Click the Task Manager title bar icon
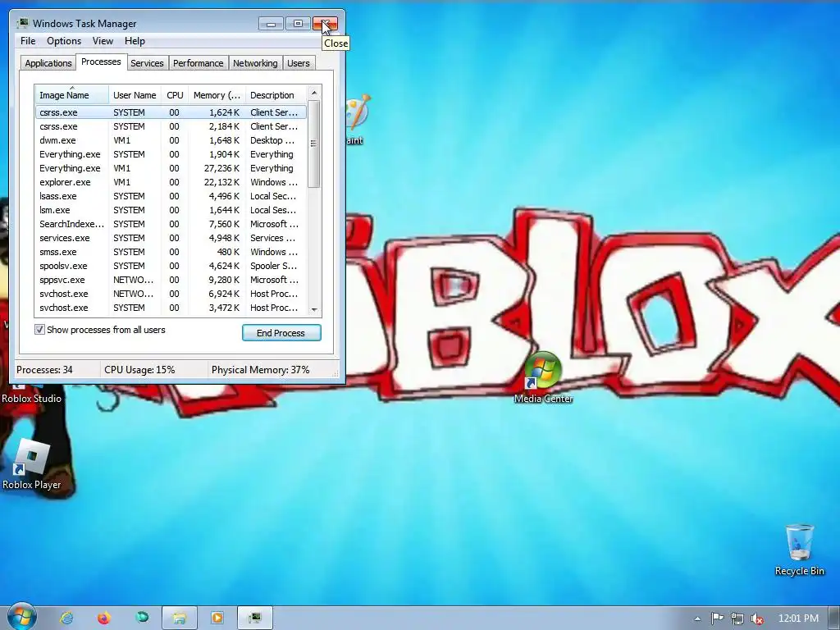Viewport: 840px width, 630px height. pos(22,24)
